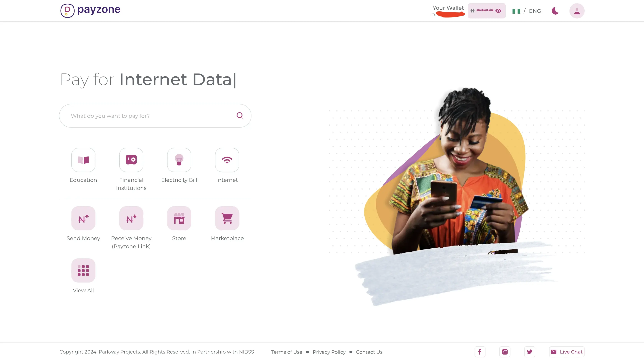
Task: Open user profile account dropdown
Action: point(577,11)
